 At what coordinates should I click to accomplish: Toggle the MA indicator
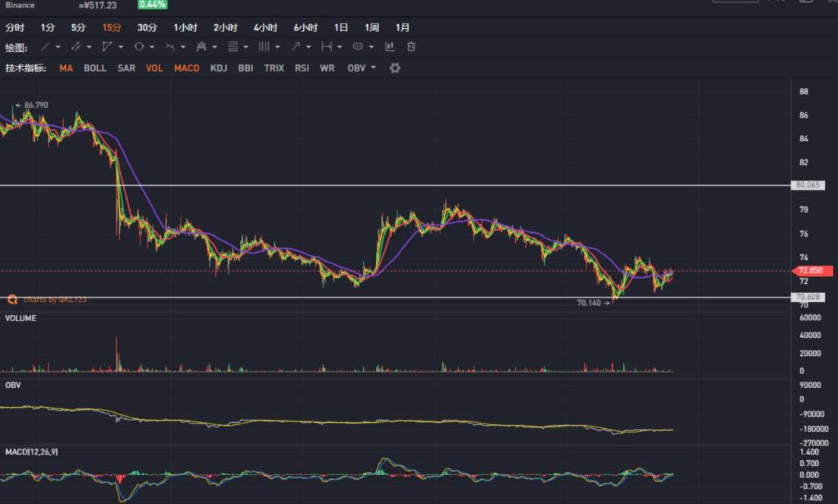(x=66, y=68)
